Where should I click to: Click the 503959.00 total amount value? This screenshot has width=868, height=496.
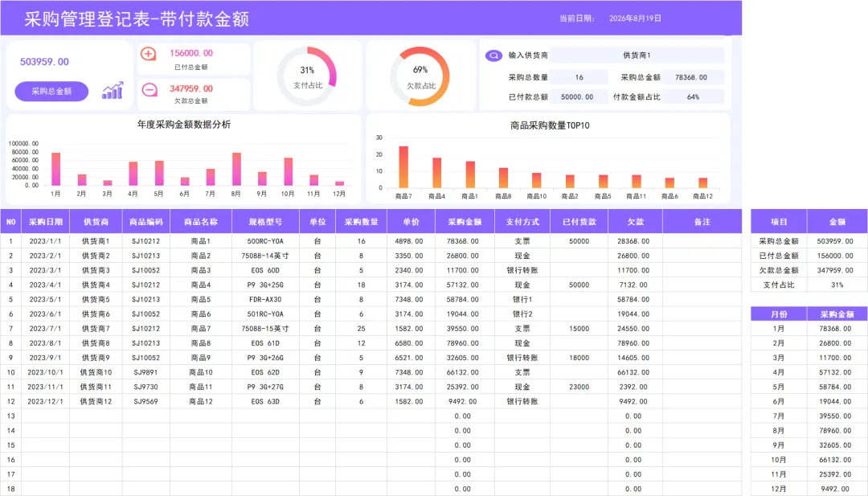[44, 61]
